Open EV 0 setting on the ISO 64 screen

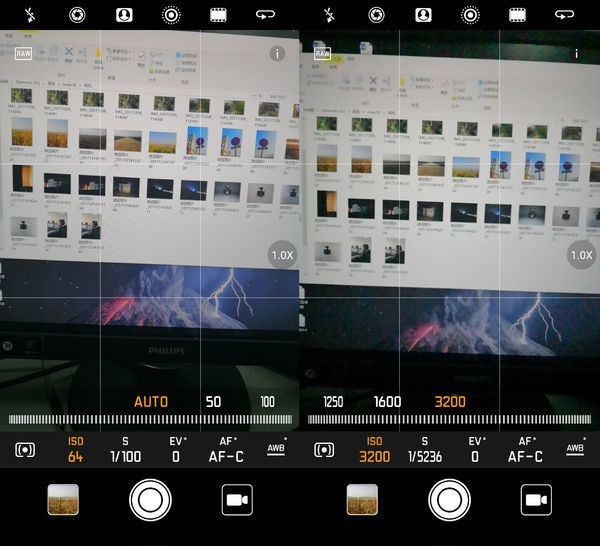click(x=177, y=450)
